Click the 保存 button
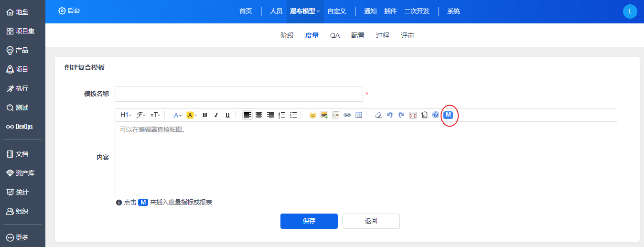 tap(309, 221)
